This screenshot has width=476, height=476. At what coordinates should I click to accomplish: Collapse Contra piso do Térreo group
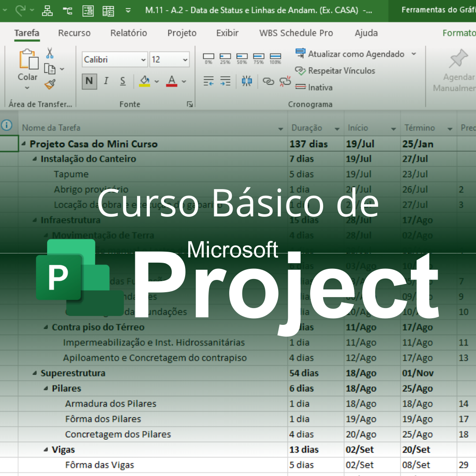[x=46, y=327]
